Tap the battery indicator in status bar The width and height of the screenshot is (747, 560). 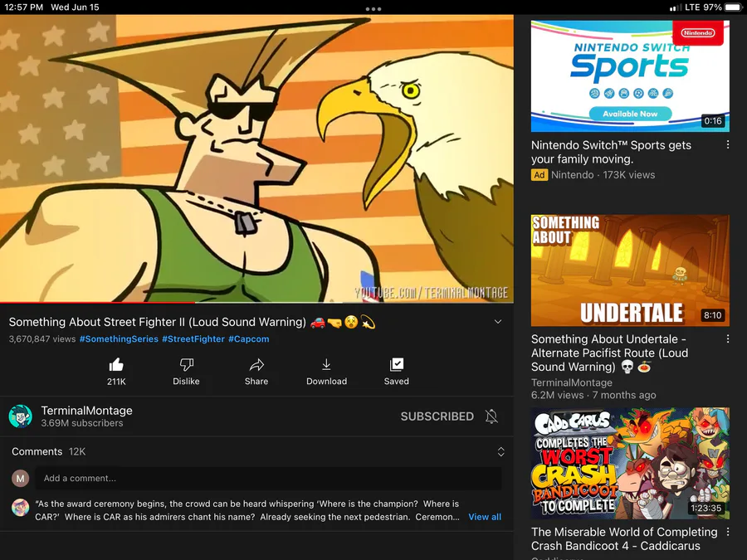[734, 7]
